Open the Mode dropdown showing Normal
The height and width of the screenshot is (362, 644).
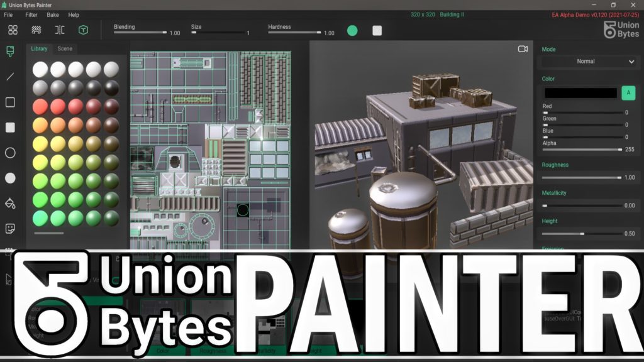[589, 62]
